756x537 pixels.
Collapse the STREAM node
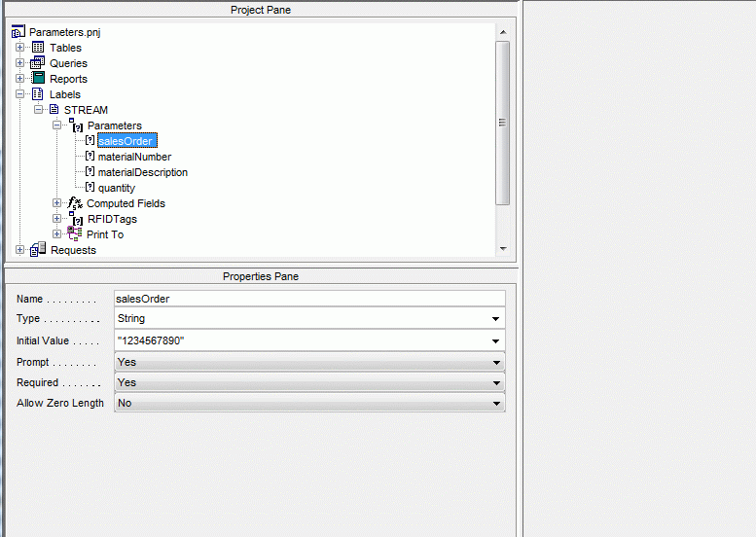(x=38, y=109)
